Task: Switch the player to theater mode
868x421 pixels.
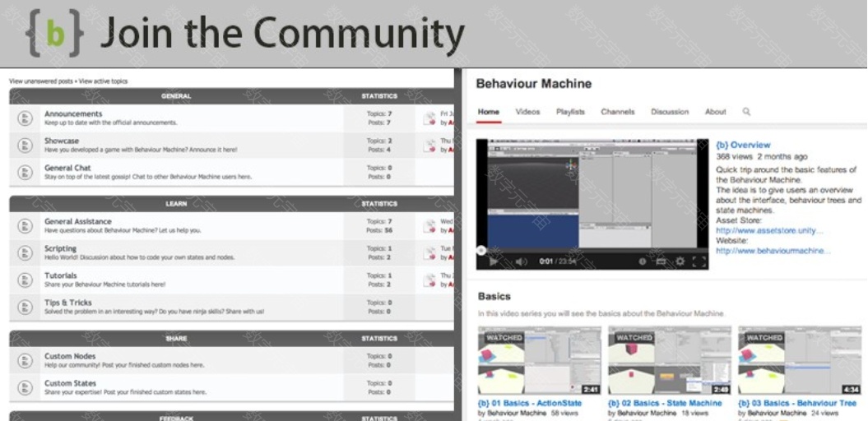Action: point(661,261)
